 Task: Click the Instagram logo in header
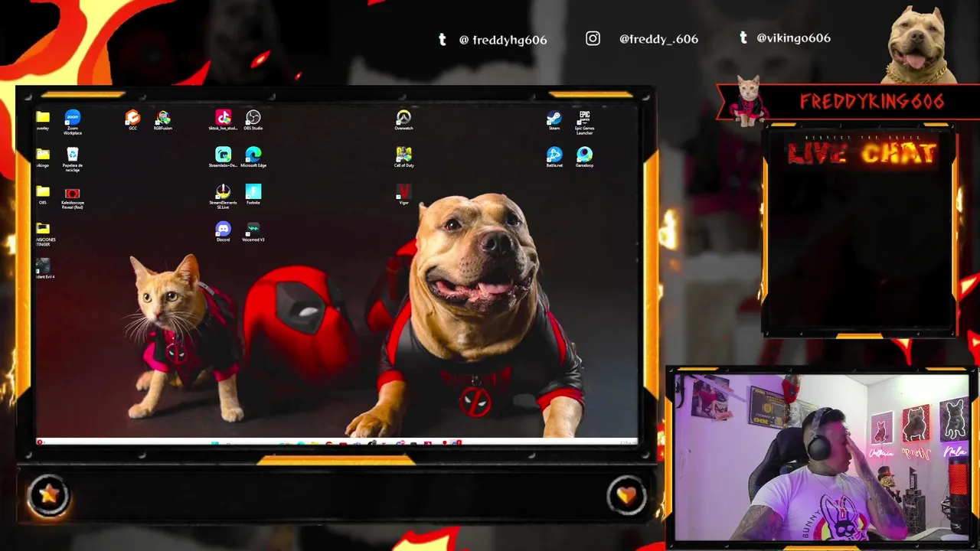point(593,38)
